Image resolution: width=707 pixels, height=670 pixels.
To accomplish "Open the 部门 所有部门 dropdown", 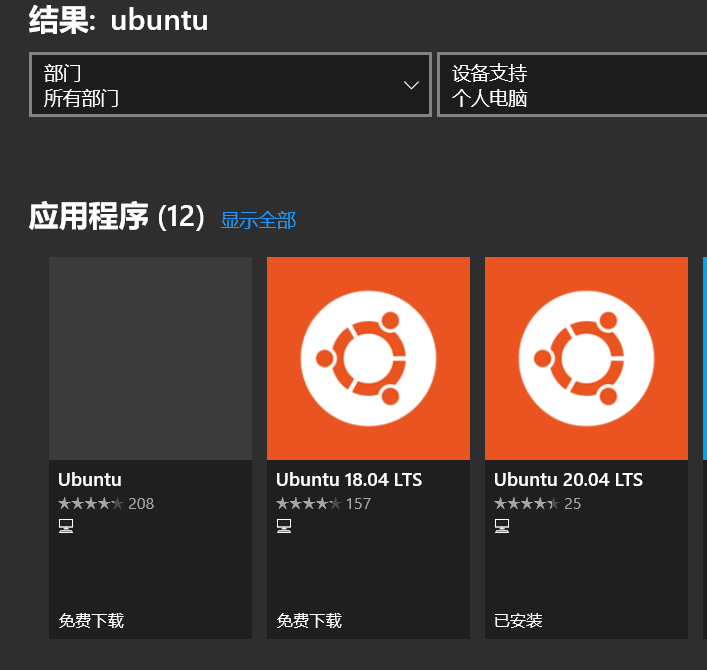I will (x=230, y=85).
